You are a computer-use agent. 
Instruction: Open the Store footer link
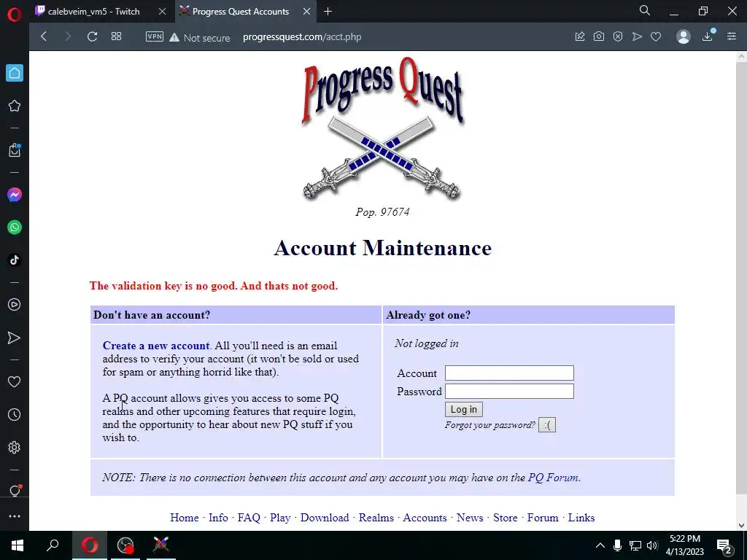tap(505, 518)
